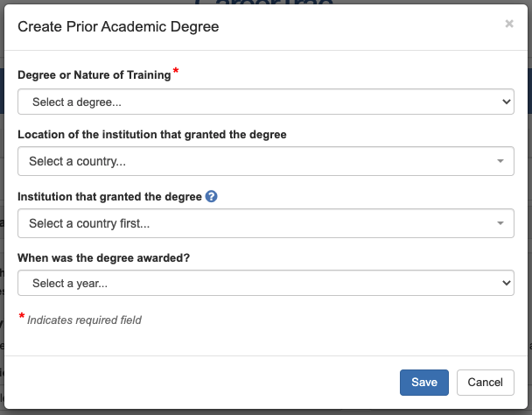
Task: Open the 'Select a degree...' dropdown
Action: click(x=265, y=102)
